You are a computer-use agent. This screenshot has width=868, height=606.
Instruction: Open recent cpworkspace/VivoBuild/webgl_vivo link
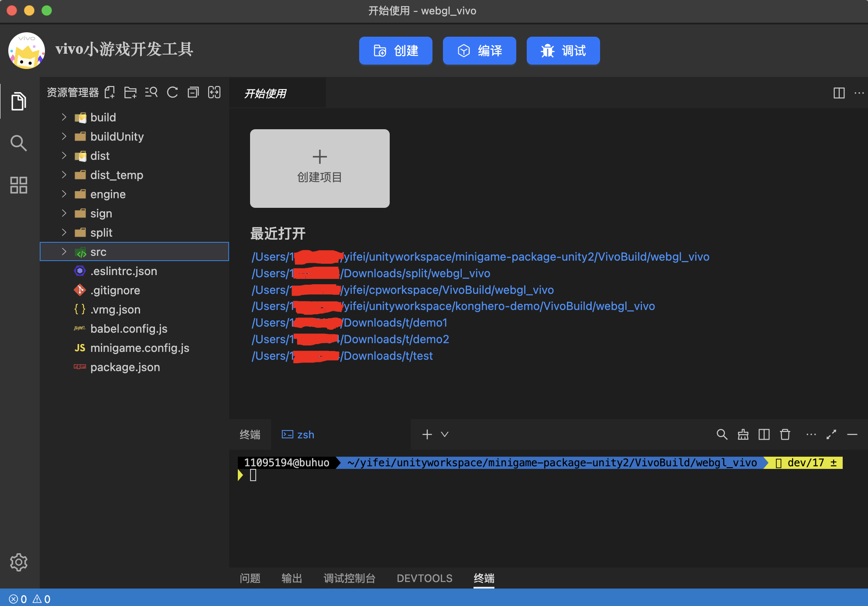(402, 290)
